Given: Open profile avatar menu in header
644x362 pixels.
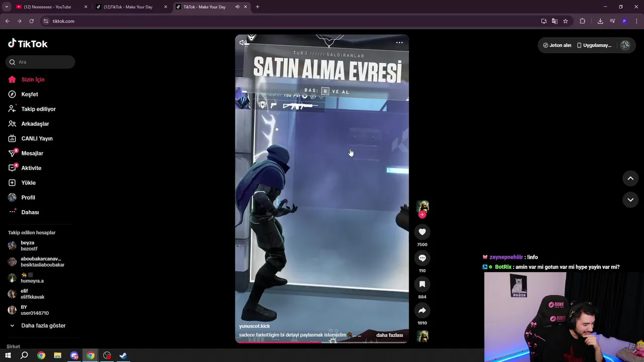Looking at the screenshot, I should (x=625, y=45).
